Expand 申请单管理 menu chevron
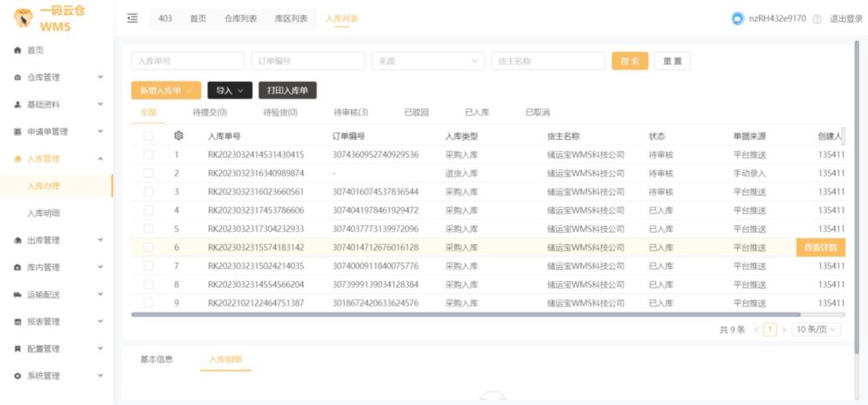 (100, 132)
